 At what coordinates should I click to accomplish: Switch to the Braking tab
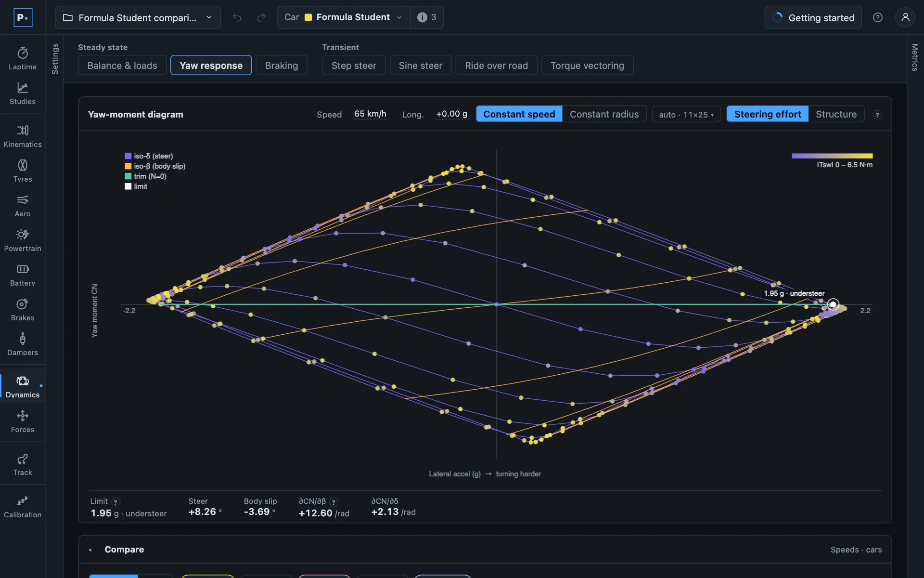coord(282,66)
